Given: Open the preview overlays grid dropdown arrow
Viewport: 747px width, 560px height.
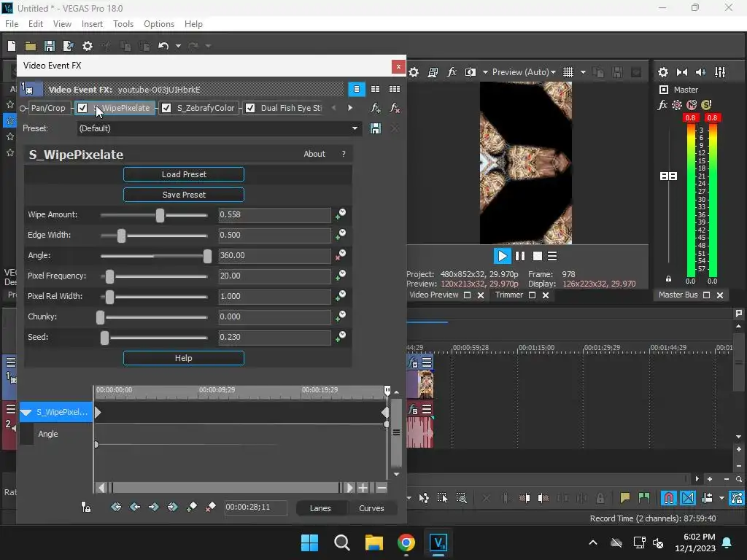Looking at the screenshot, I should click(x=583, y=72).
